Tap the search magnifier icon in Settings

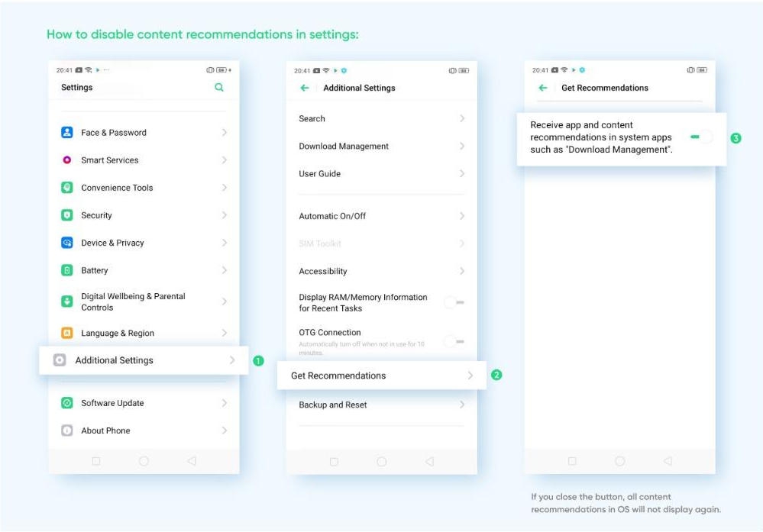[219, 88]
